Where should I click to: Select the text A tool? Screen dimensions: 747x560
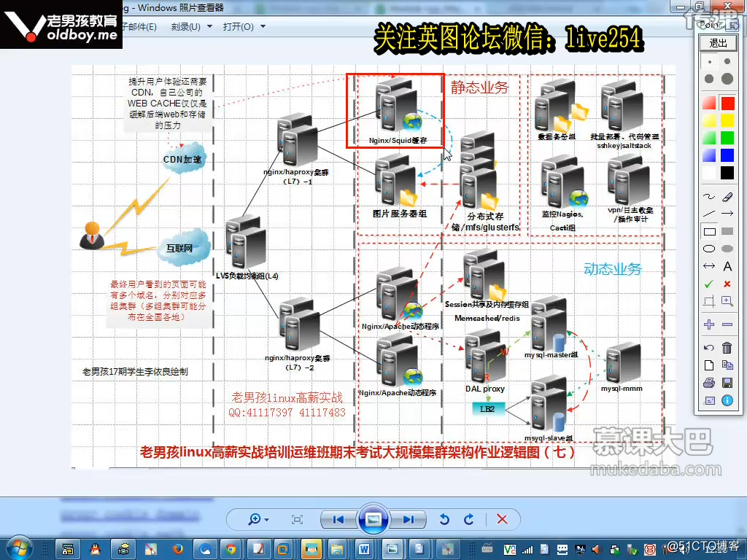(x=727, y=266)
